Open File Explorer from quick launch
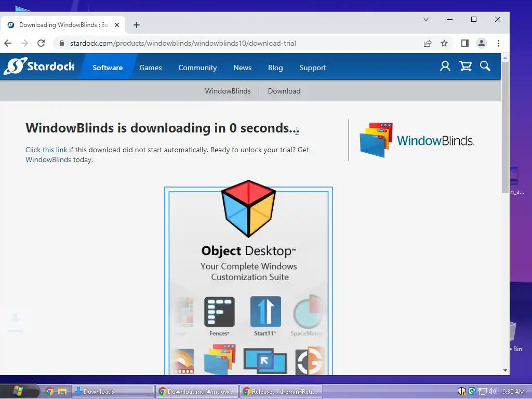The width and height of the screenshot is (532, 399). click(x=62, y=391)
